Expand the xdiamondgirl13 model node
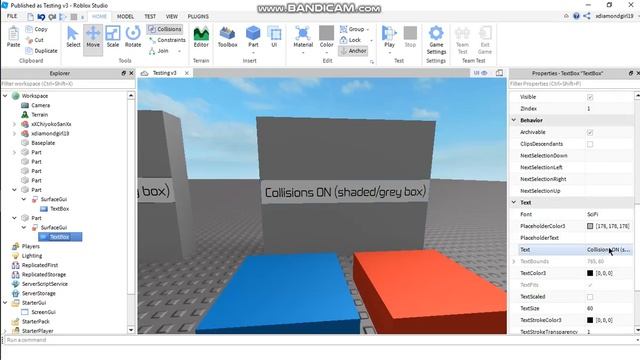The height and width of the screenshot is (360, 640). click(x=15, y=133)
